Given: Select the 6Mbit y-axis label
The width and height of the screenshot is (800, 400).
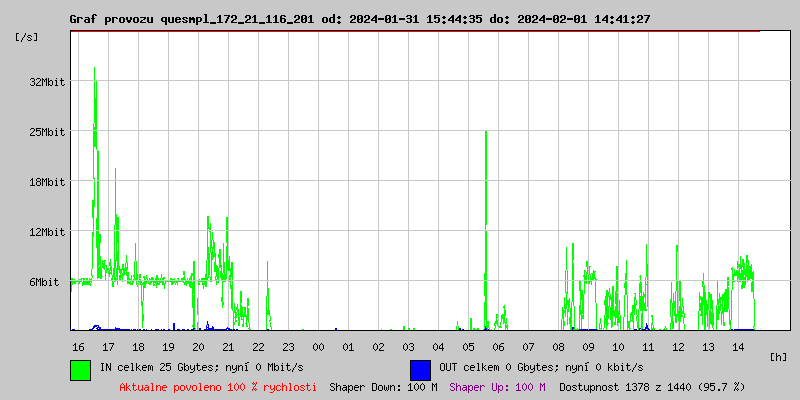Looking at the screenshot, I should 44,282.
